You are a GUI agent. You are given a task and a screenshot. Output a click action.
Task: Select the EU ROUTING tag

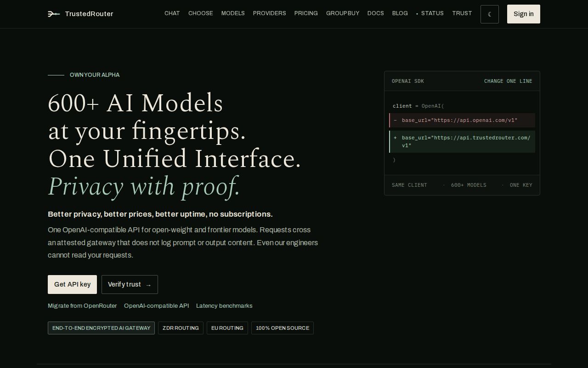[x=227, y=328]
